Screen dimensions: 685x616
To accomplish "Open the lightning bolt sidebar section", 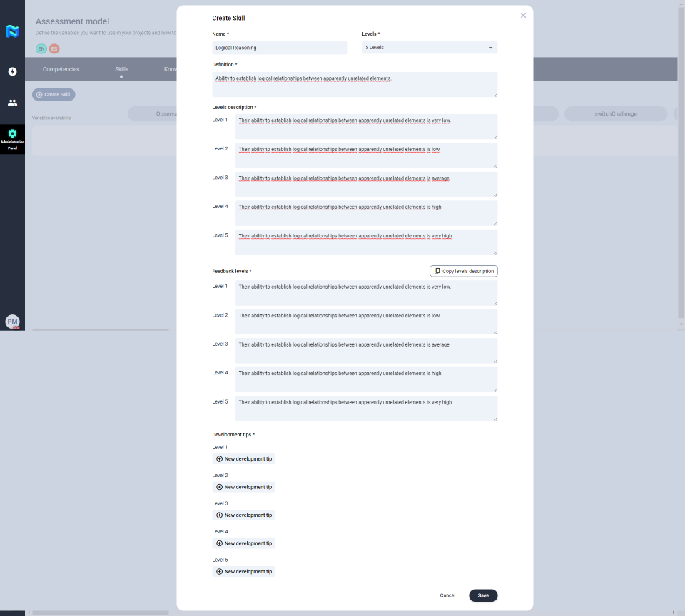I will 12,72.
